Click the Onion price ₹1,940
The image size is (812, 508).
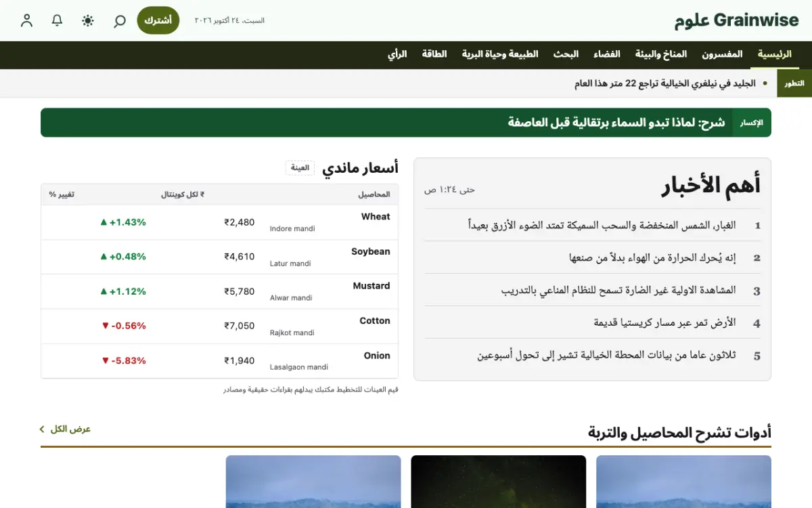pos(240,360)
